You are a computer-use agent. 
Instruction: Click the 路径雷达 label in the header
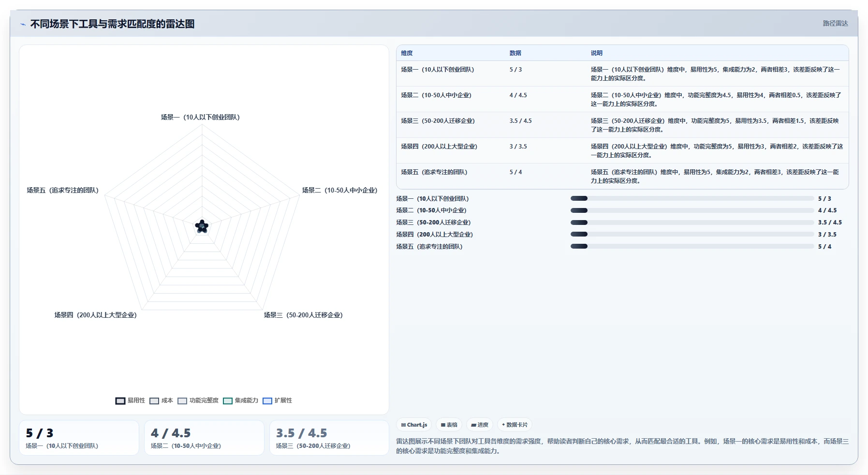835,23
